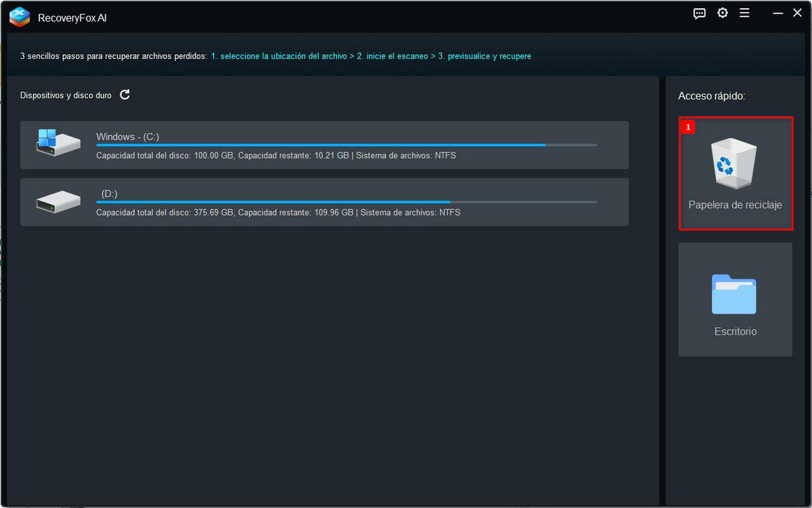Open the hamburger menu in title bar
812x508 pixels.
[x=744, y=14]
